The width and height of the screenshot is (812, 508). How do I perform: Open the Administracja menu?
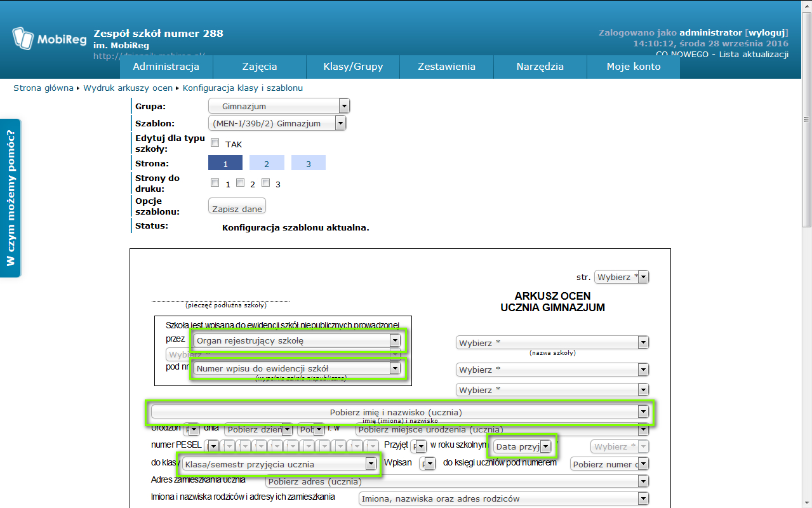(x=166, y=67)
